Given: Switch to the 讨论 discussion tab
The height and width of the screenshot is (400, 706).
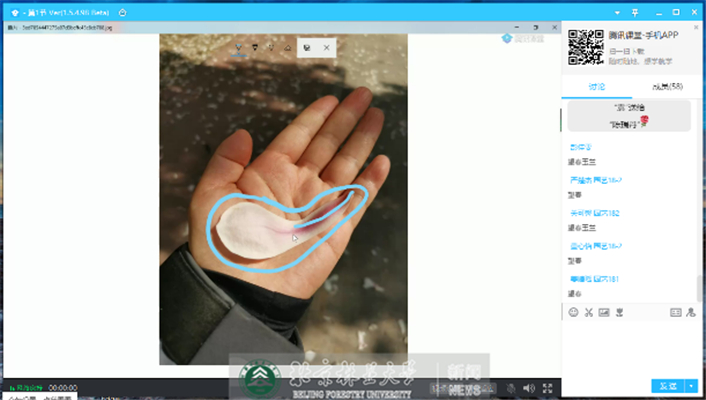Looking at the screenshot, I should [x=596, y=87].
